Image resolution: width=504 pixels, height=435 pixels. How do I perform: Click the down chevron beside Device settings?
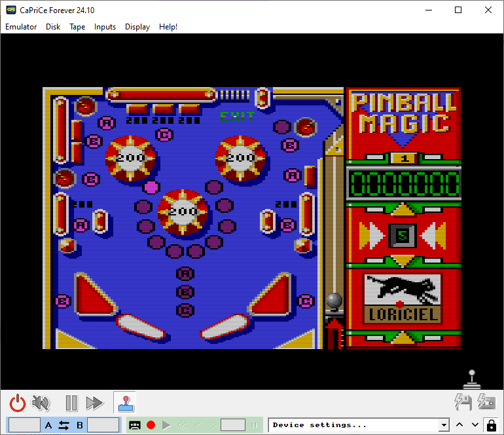[475, 425]
